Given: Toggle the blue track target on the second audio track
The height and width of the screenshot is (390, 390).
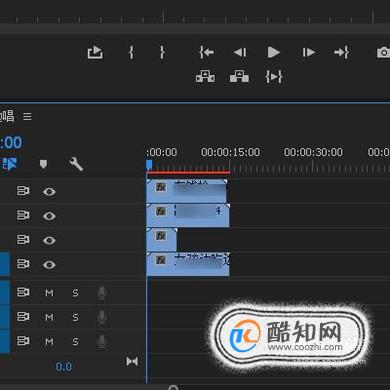Looking at the screenshot, I should 5,317.
